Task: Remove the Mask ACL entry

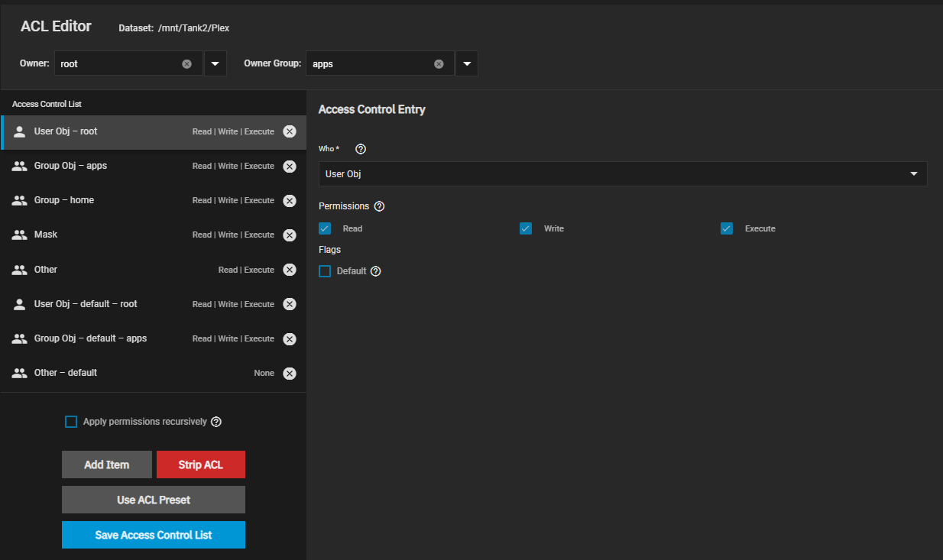Action: tap(290, 235)
